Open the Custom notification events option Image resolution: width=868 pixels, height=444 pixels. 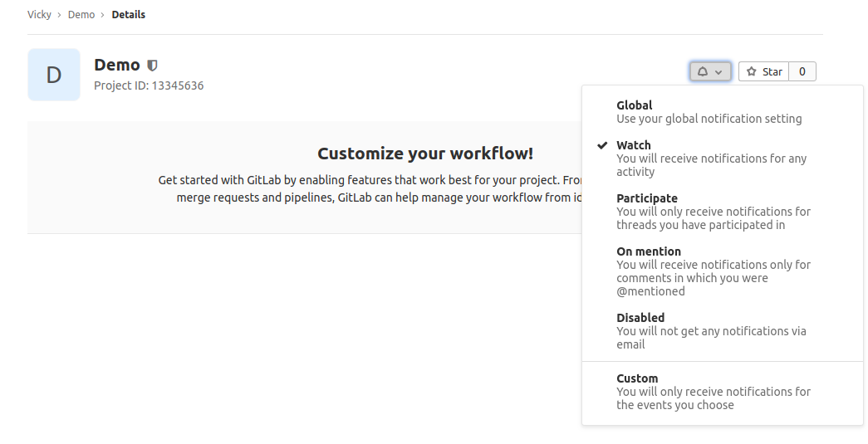713,391
